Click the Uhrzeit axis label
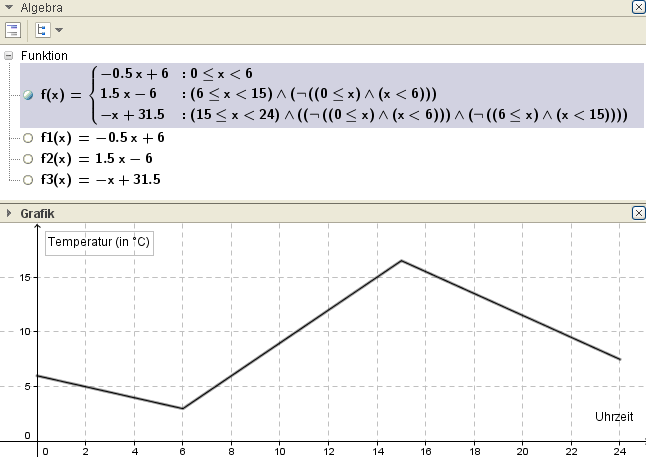Screen dimensions: 646x457 click(x=614, y=415)
